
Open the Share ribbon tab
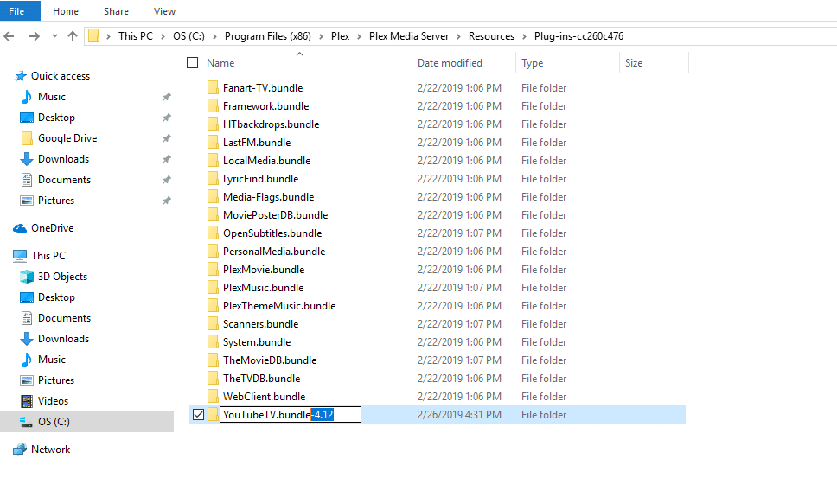click(116, 11)
